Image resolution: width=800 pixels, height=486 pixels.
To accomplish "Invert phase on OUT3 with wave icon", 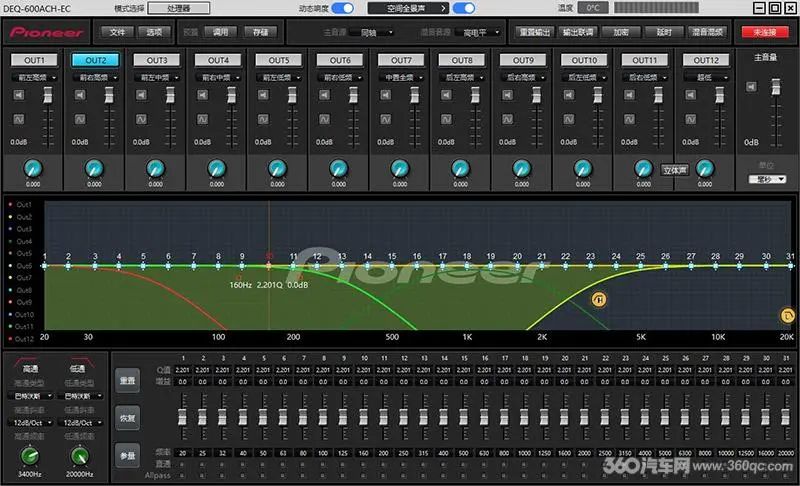I will (x=141, y=119).
